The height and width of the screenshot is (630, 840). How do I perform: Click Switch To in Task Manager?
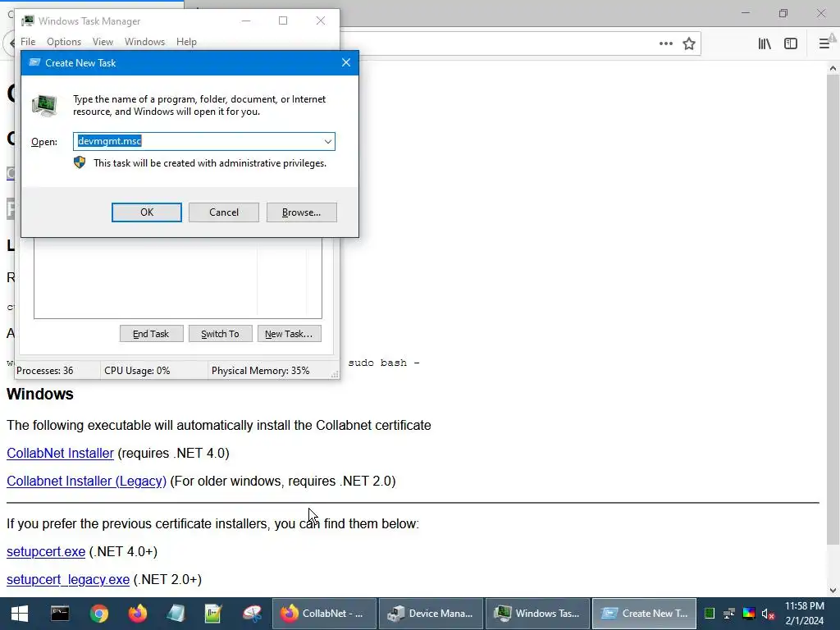220,334
